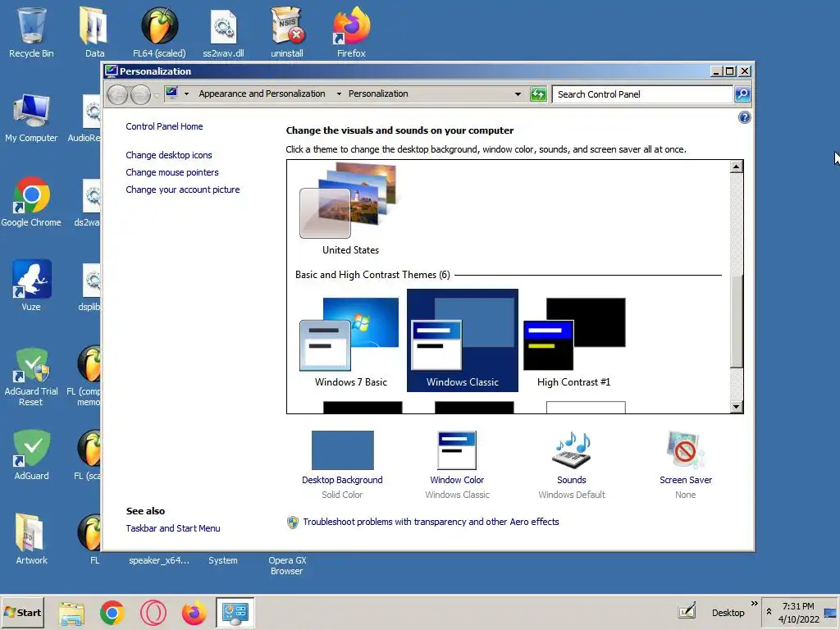Click the Personalization taskbar button
Viewport: 840px width, 630px height.
[235, 613]
